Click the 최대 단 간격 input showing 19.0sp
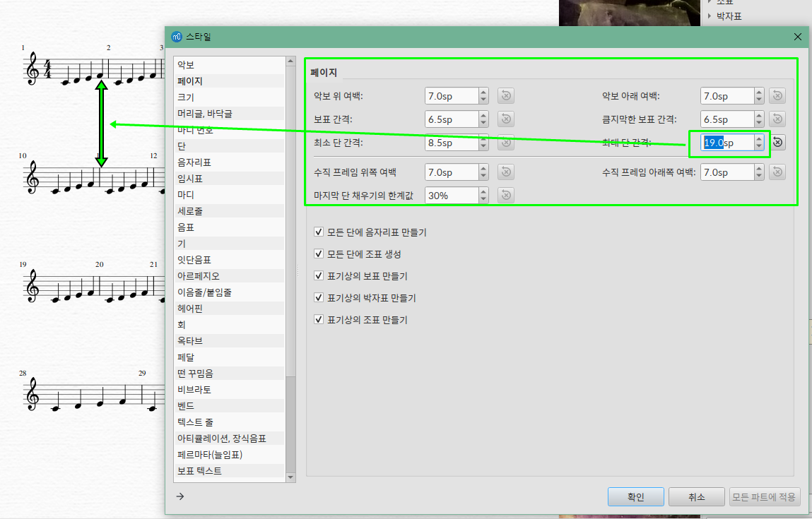Viewport: 812px width, 519px height. [x=728, y=143]
